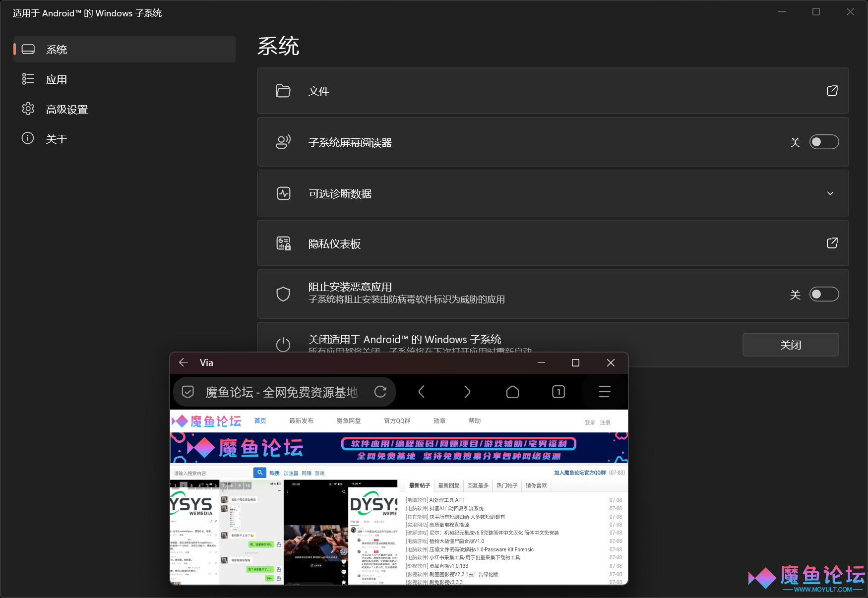Viewport: 868px width, 598px height.
Task: Open 最新发布 in the forum navigation
Action: pyautogui.click(x=302, y=420)
